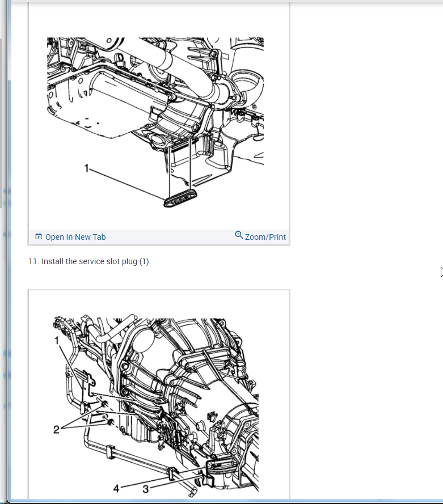Click the text 'Install the service slot plug (1).'

click(x=96, y=261)
